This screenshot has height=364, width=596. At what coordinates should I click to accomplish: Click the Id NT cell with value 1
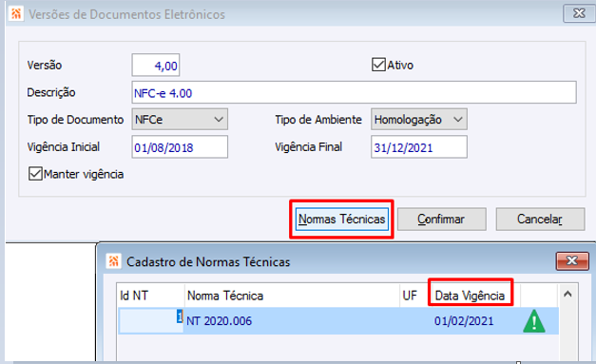click(x=151, y=321)
